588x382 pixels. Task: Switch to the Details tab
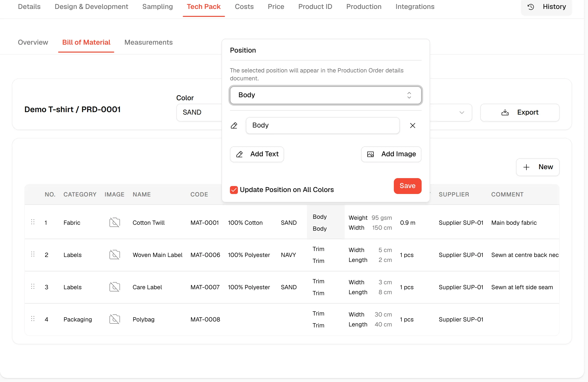click(29, 7)
